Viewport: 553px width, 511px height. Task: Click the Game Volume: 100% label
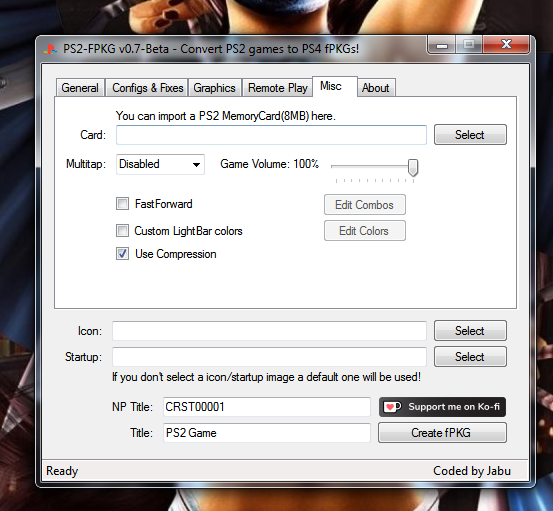point(269,164)
